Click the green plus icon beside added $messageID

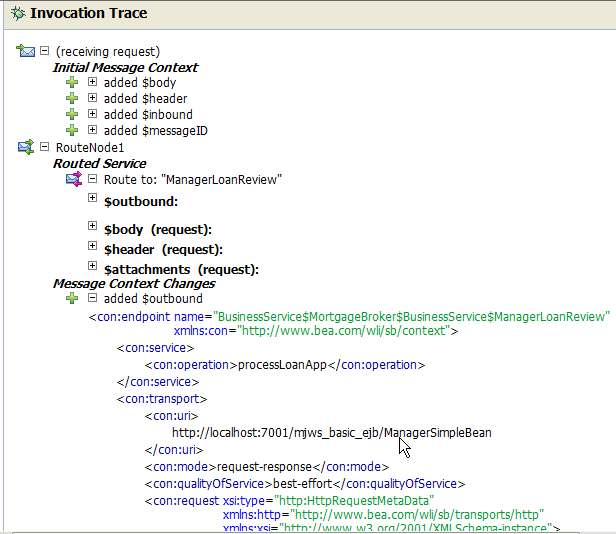[x=72, y=130]
